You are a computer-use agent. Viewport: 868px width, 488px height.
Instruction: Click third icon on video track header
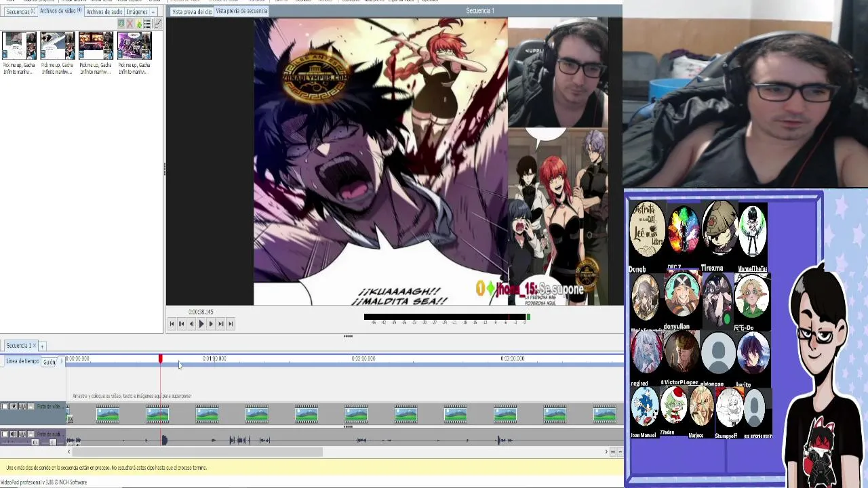coord(22,407)
